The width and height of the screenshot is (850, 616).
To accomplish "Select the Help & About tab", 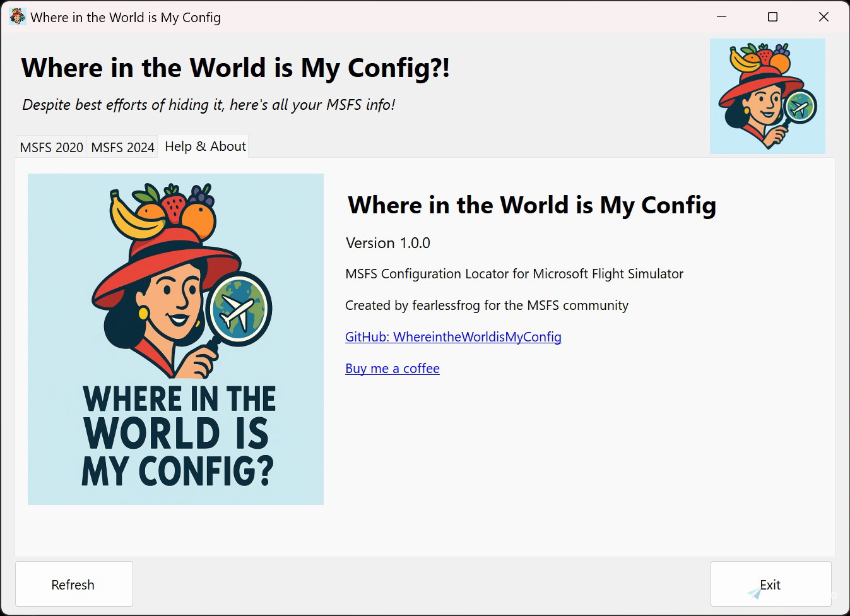I will point(204,146).
